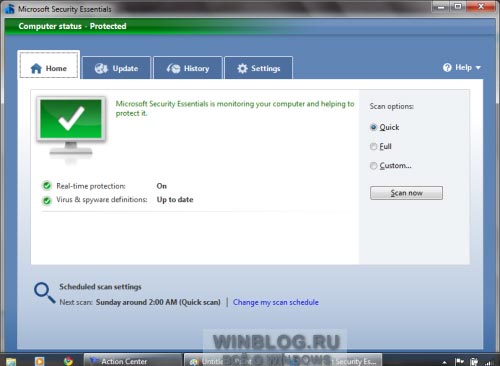500x366 pixels.
Task: Click the "On" real-time protection value
Action: pos(162,186)
